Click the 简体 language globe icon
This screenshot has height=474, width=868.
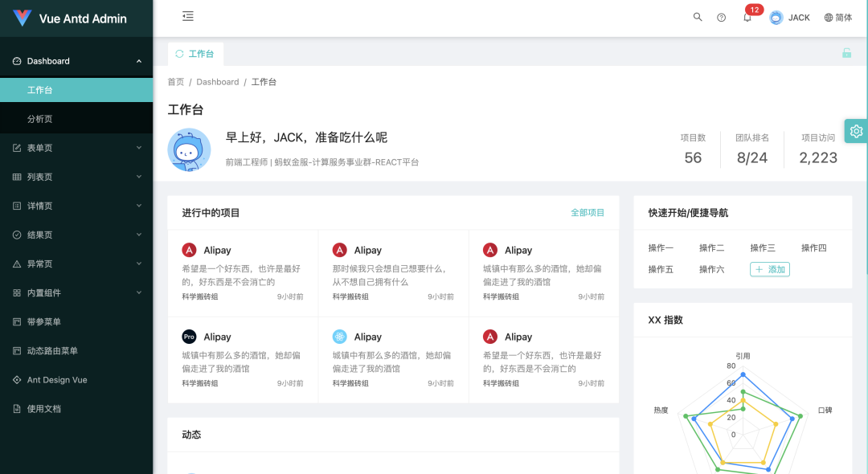(837, 17)
